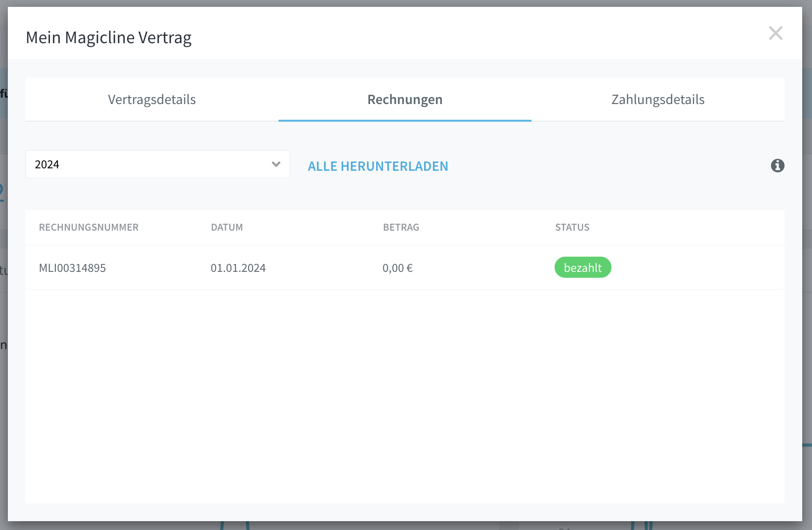Click the DATUM column header
Viewport: 812px width, 530px height.
pyautogui.click(x=227, y=227)
